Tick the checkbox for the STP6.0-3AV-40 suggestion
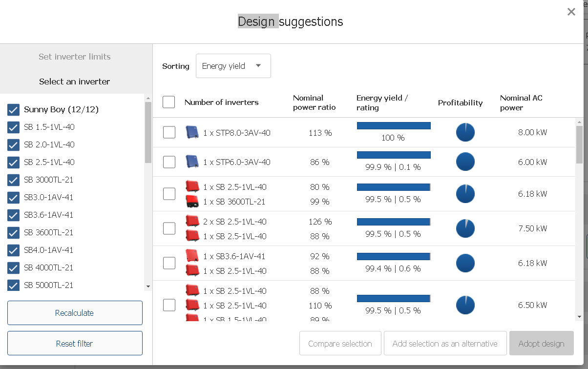The height and width of the screenshot is (369, 588). pyautogui.click(x=169, y=162)
